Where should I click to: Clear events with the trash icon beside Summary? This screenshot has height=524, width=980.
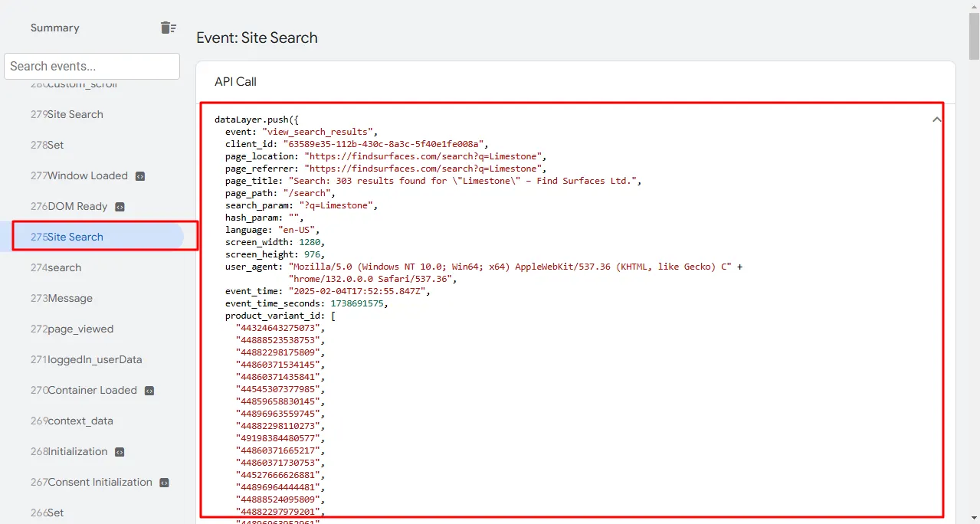[169, 28]
